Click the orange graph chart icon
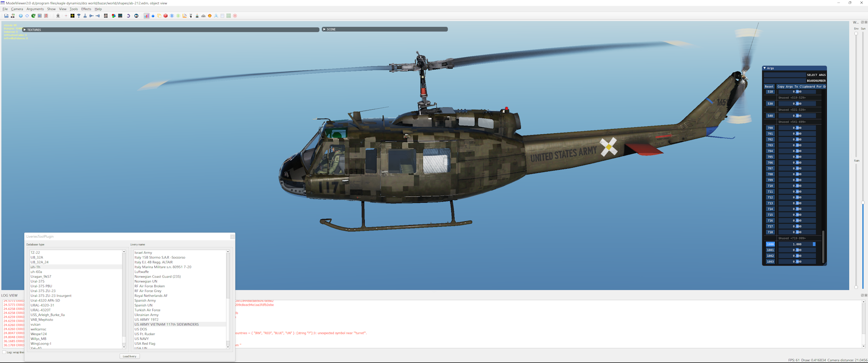868x363 pixels. point(184,16)
